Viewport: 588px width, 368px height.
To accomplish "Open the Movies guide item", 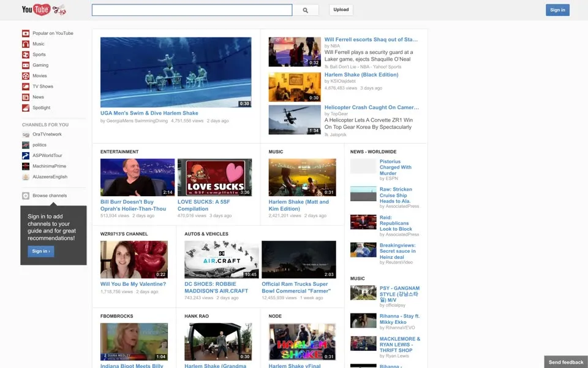I will [x=40, y=76].
